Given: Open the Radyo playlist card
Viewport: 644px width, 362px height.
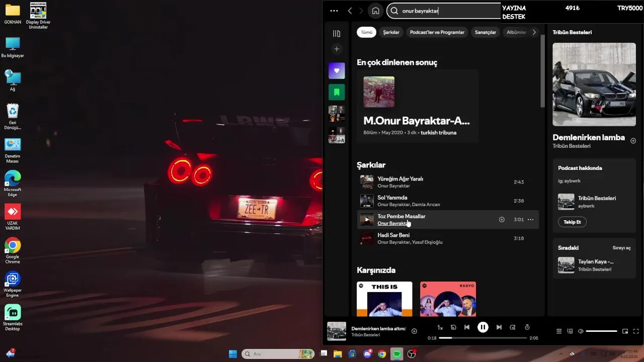Looking at the screenshot, I should tap(448, 299).
